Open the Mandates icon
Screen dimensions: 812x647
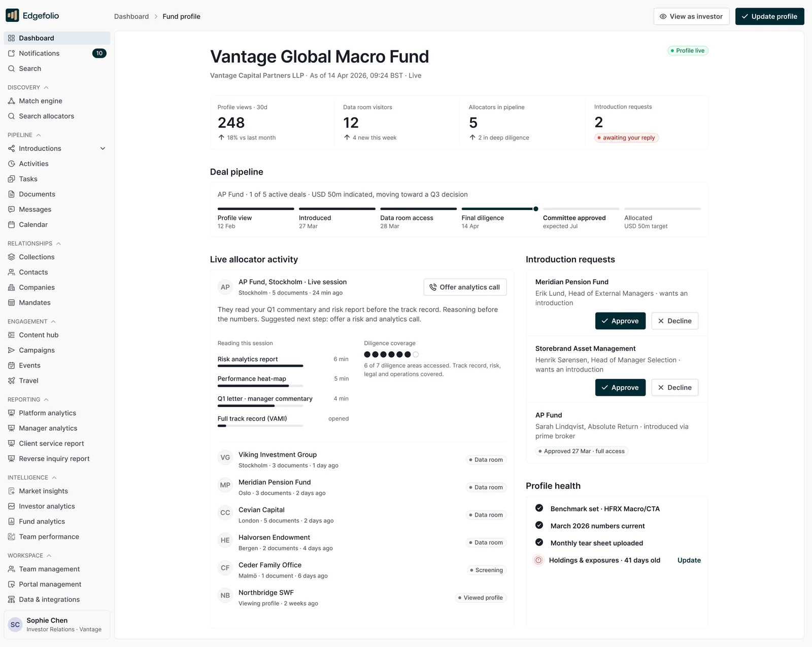click(11, 303)
